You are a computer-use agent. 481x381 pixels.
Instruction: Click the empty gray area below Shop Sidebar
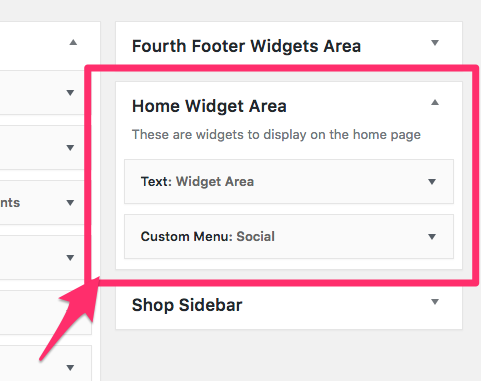[289, 355]
